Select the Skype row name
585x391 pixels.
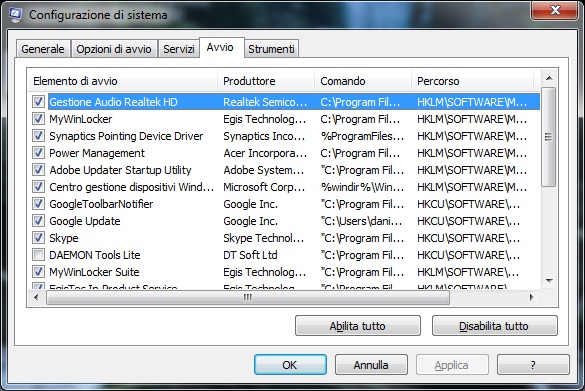coord(64,238)
